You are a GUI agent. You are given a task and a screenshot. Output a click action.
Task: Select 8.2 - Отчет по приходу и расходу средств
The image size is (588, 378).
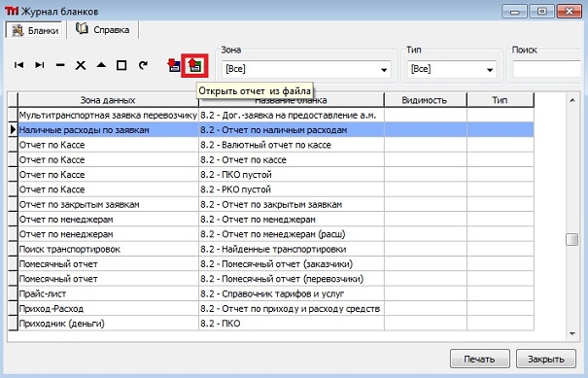[x=291, y=309]
